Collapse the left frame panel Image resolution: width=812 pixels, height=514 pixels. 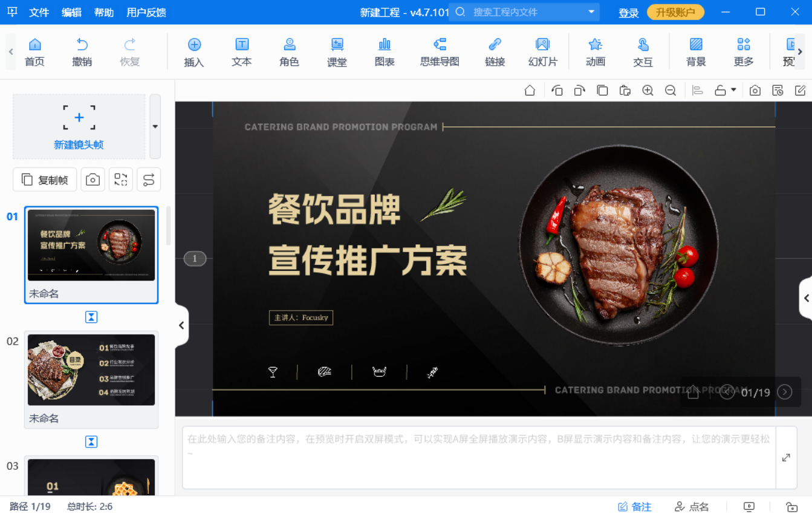[x=181, y=325]
